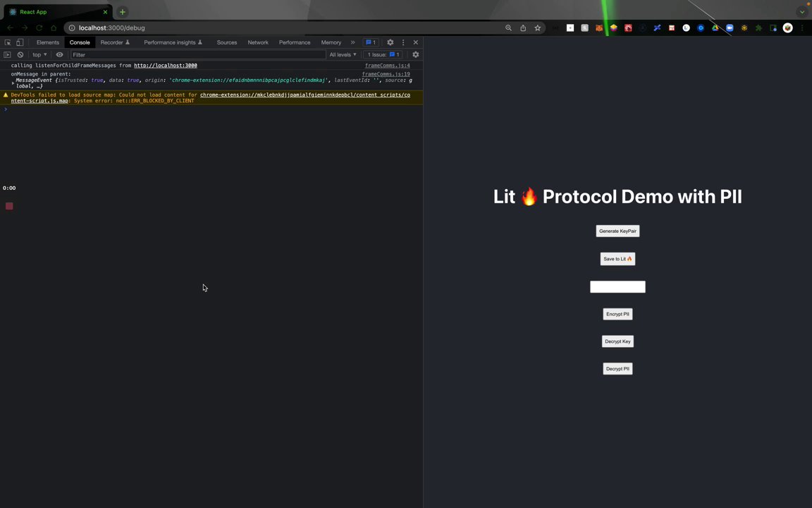The image size is (812, 508).
Task: Open frameComms.js:19 source link
Action: 386,74
